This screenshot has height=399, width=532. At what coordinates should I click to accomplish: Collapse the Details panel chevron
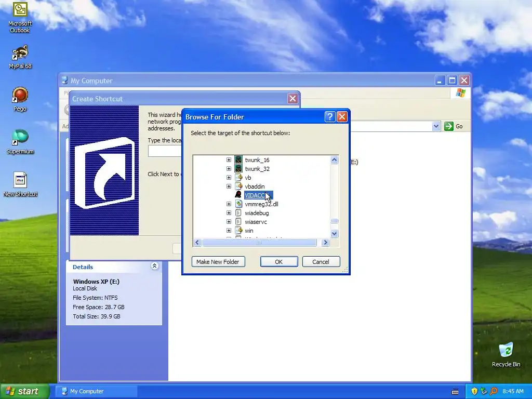tap(154, 266)
